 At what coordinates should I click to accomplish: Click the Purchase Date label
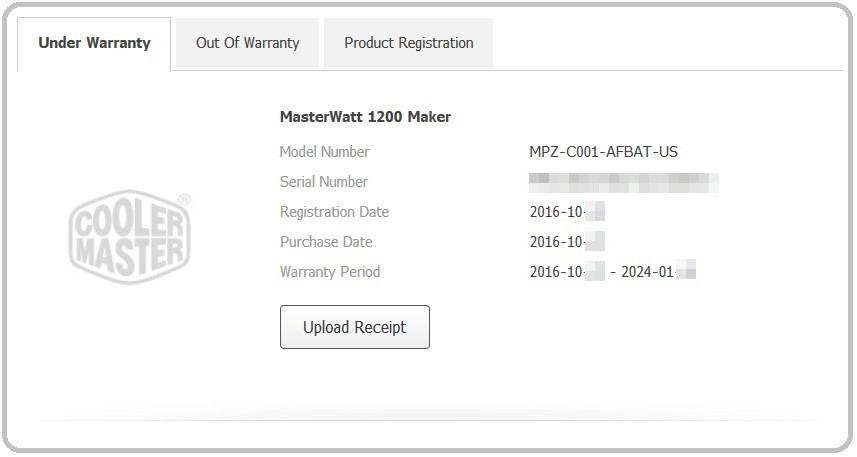pos(326,242)
